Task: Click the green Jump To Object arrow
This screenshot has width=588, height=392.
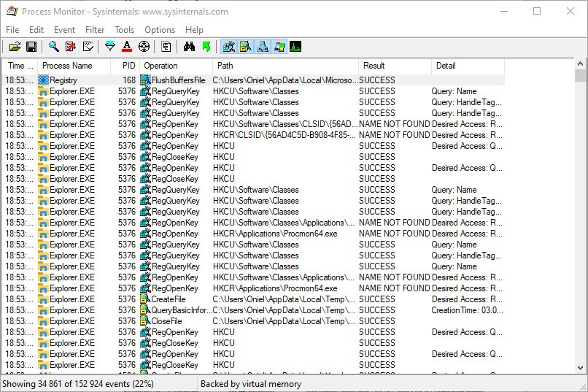Action: coord(206,47)
